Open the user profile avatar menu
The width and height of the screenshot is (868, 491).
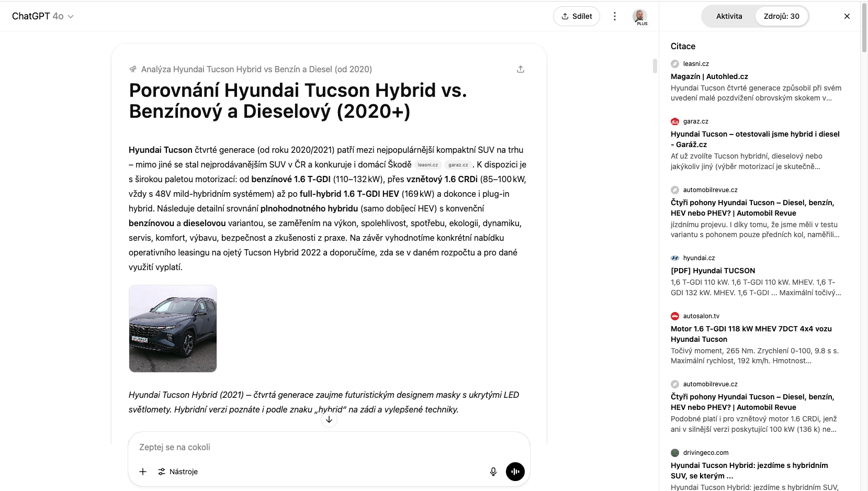click(639, 16)
